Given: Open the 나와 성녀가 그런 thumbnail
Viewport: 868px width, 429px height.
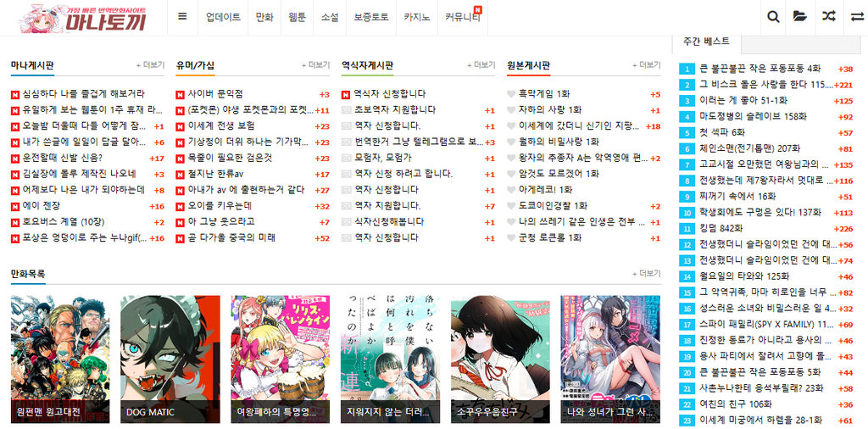Looking at the screenshot, I should coord(610,359).
